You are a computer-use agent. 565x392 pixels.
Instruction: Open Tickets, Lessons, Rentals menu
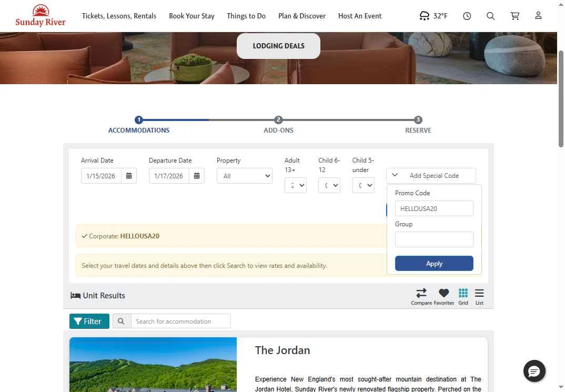[119, 16]
